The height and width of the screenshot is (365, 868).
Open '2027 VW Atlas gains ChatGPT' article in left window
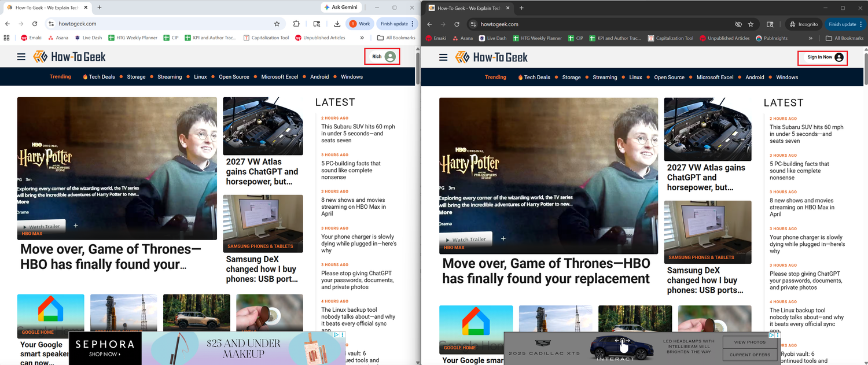click(262, 171)
